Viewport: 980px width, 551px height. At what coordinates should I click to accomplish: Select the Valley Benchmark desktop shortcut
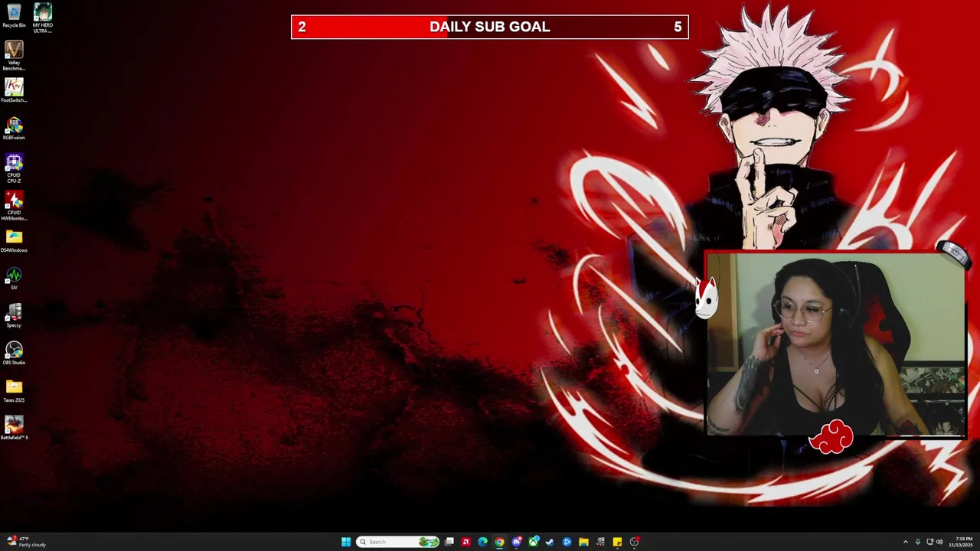[14, 57]
